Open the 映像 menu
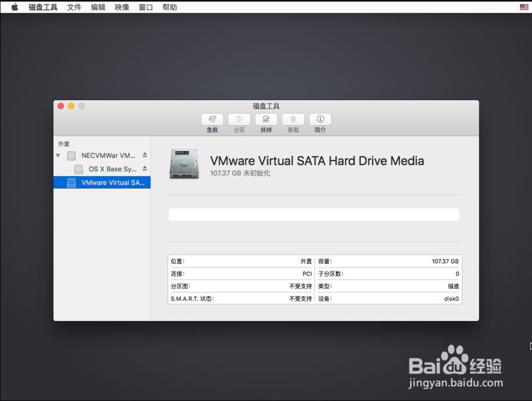 (x=122, y=7)
